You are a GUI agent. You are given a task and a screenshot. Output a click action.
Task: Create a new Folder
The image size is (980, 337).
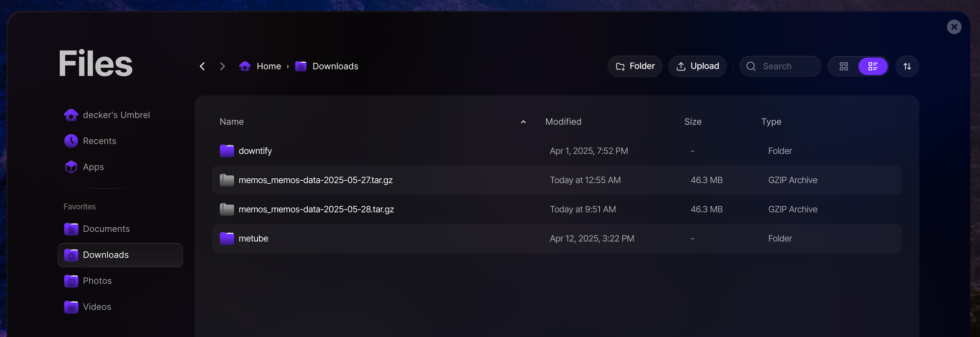coord(635,66)
